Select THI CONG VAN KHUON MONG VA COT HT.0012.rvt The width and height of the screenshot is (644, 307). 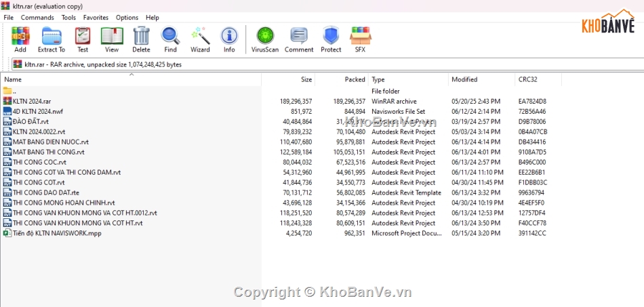coord(85,213)
